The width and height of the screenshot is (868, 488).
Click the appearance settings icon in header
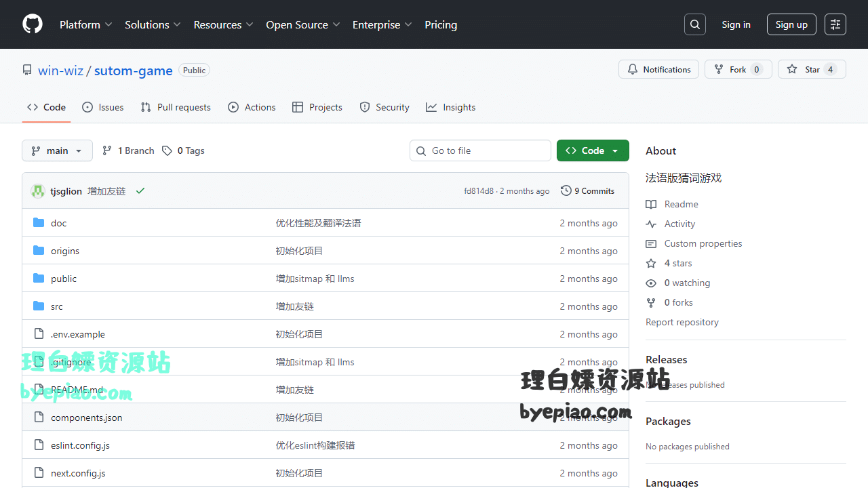point(835,24)
